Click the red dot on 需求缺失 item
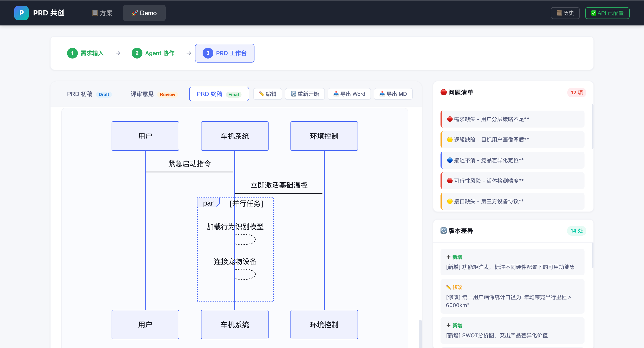The height and width of the screenshot is (348, 644). coord(450,119)
